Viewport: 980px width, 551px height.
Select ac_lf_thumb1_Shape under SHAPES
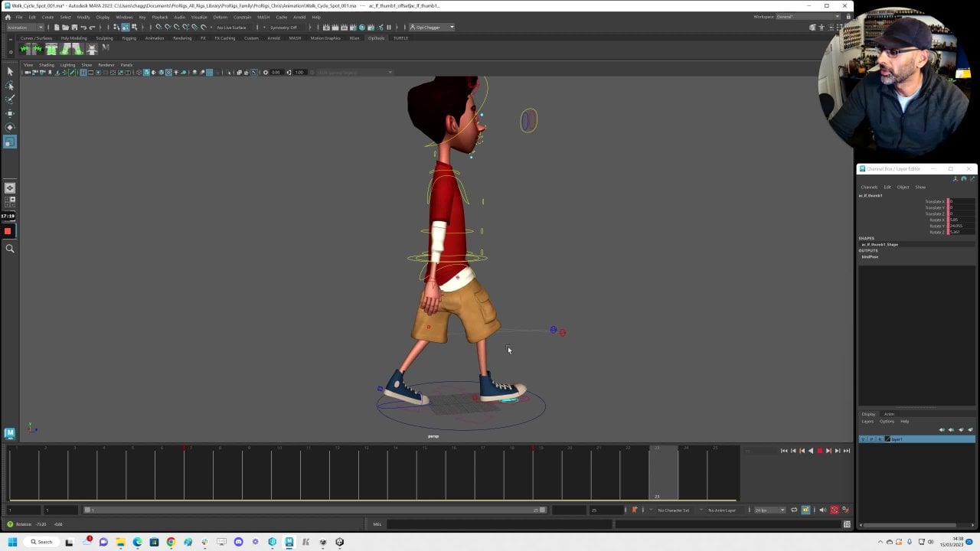(880, 244)
